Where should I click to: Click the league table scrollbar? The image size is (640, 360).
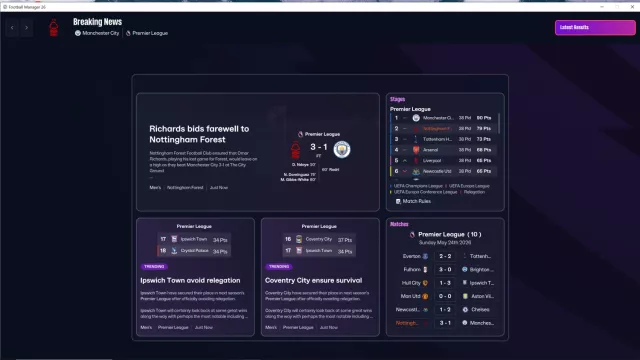tap(499, 123)
